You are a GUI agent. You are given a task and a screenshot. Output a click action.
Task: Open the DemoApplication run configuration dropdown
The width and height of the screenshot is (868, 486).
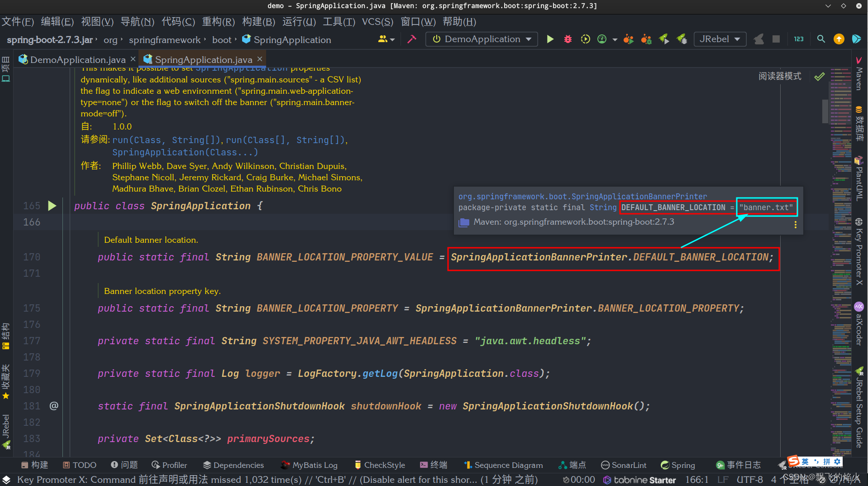coord(482,39)
